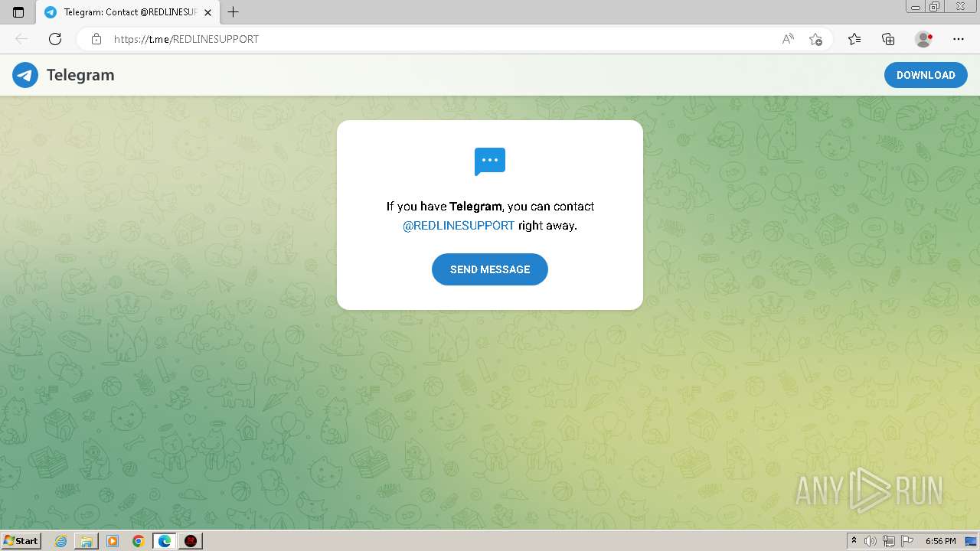Open a new tab with plus button
This screenshot has height=551, width=980.
coord(234,12)
